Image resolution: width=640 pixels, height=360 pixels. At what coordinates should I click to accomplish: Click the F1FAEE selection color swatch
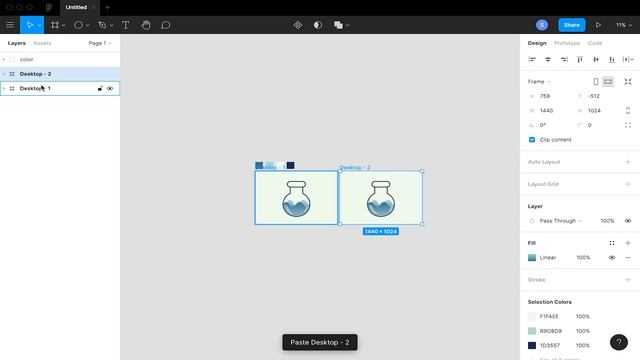click(532, 316)
